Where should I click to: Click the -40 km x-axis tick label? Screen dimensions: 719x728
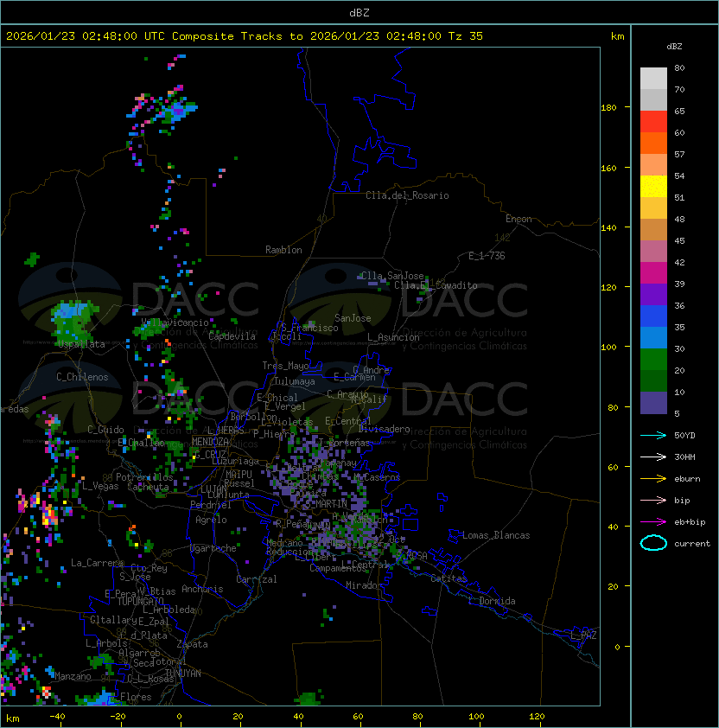coord(57,717)
